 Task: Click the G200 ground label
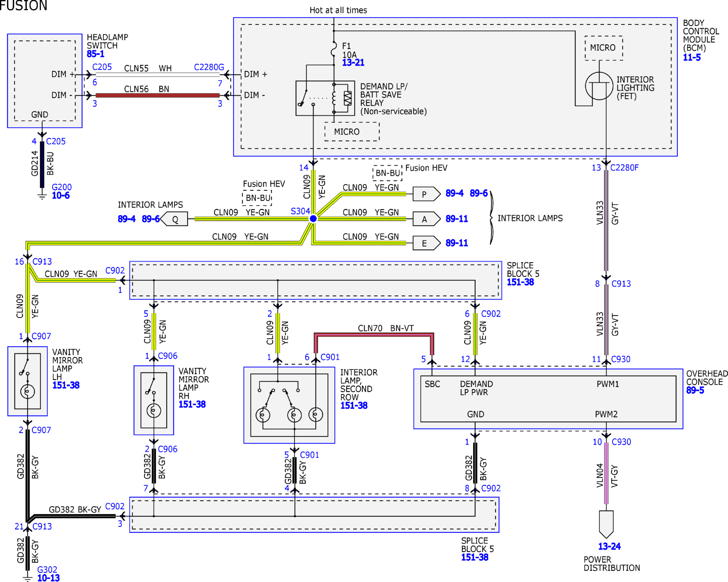tap(62, 187)
